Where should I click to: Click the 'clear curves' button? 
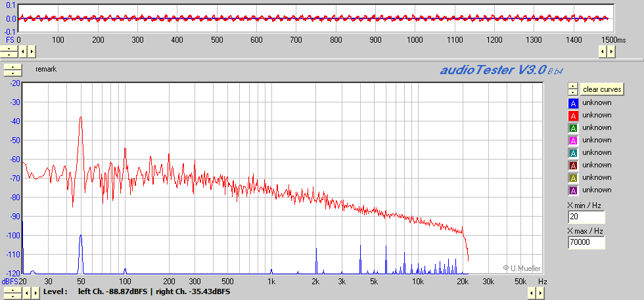tap(601, 89)
